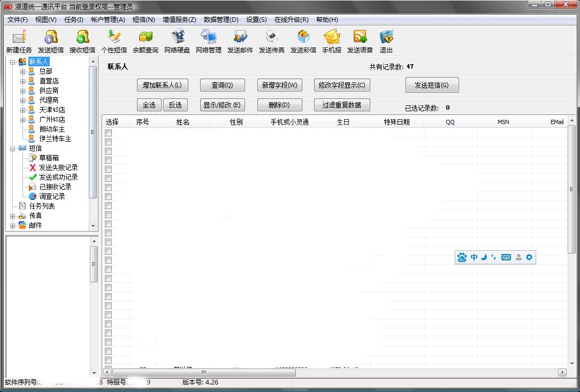This screenshot has height=392, width=580.
Task: Click the 反选 button
Action: [175, 105]
